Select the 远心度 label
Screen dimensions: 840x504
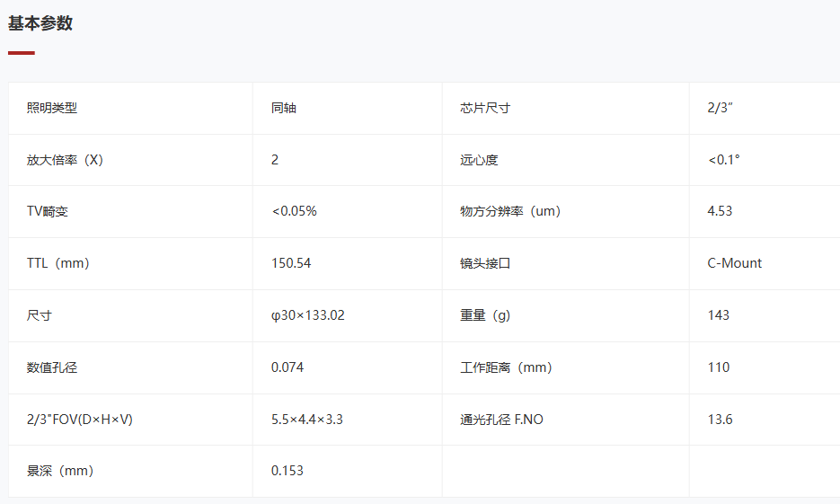coord(479,160)
